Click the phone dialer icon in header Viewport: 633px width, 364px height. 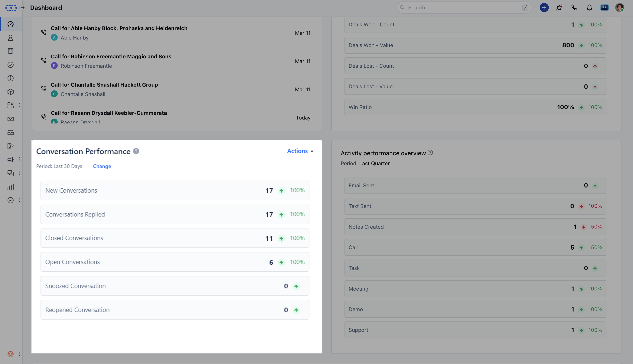pyautogui.click(x=574, y=8)
